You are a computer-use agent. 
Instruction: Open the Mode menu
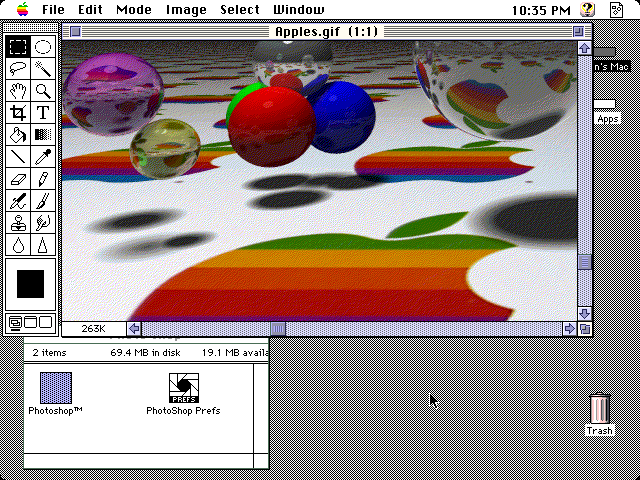pos(134,9)
